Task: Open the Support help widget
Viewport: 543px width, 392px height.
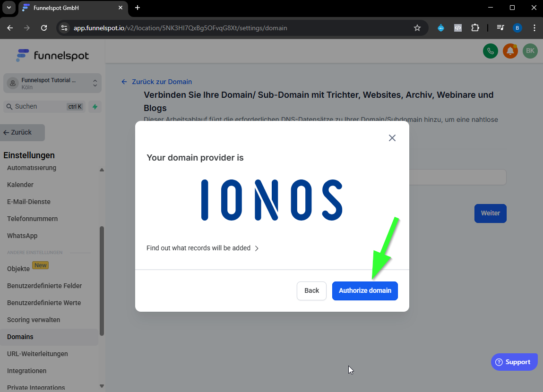Action: pos(514,362)
